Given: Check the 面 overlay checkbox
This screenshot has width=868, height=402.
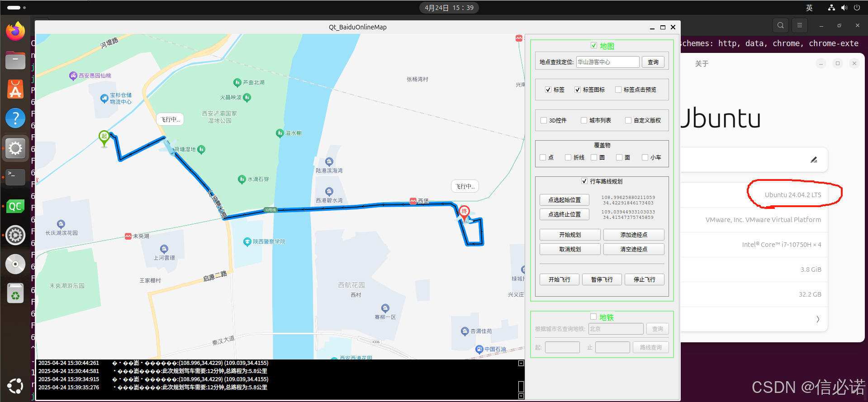Looking at the screenshot, I should click(619, 157).
